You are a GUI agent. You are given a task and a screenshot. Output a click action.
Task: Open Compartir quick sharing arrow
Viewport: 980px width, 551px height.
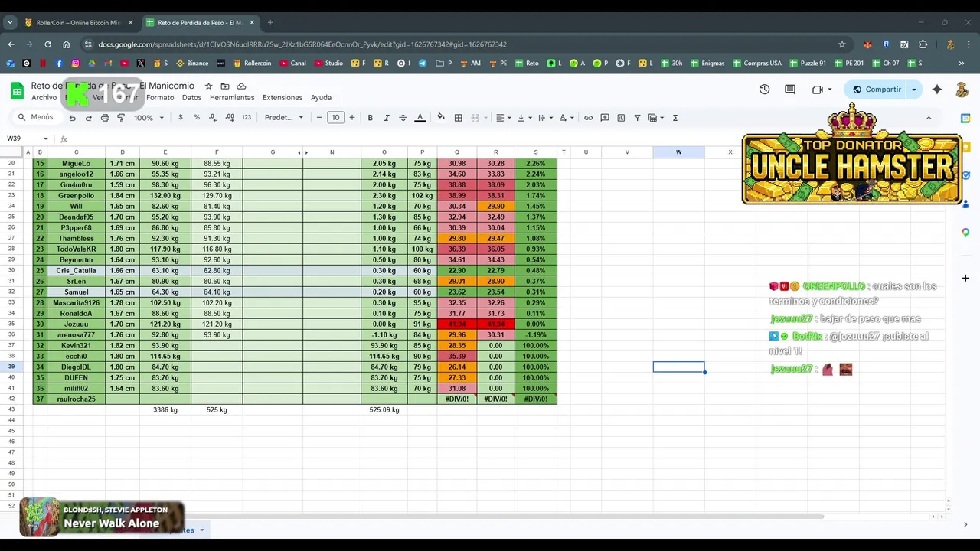(x=914, y=90)
